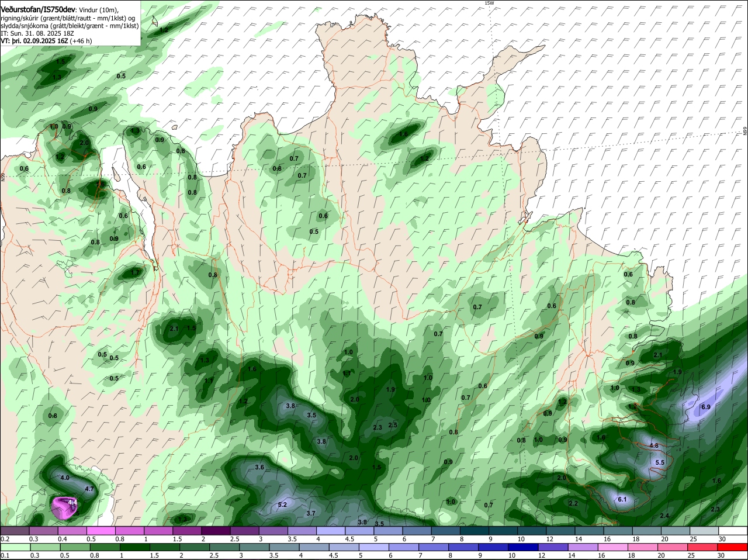Click the 2.4 precipitation value on the map
748x560 pixels.
664,516
